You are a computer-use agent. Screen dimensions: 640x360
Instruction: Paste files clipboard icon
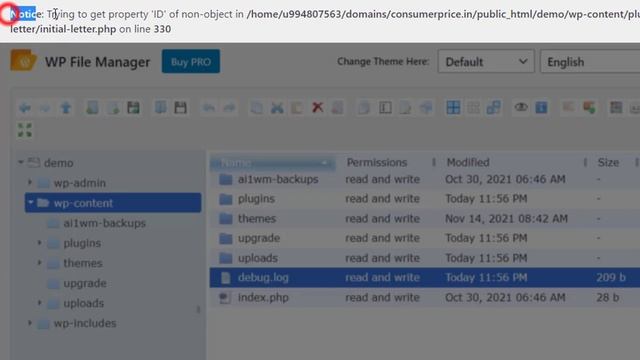click(297, 108)
